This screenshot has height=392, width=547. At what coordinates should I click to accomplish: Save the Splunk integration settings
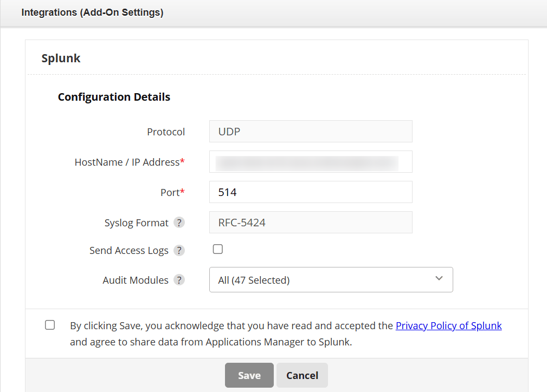pyautogui.click(x=249, y=375)
